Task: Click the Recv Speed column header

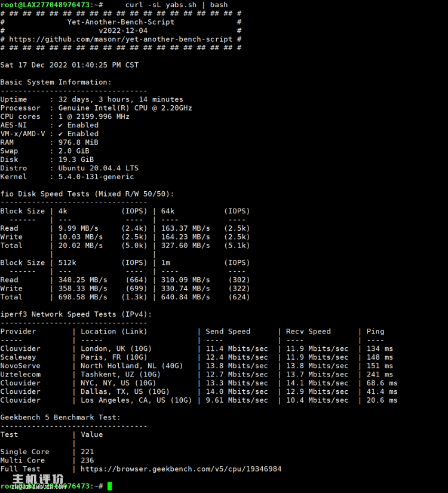Action: click(308, 332)
